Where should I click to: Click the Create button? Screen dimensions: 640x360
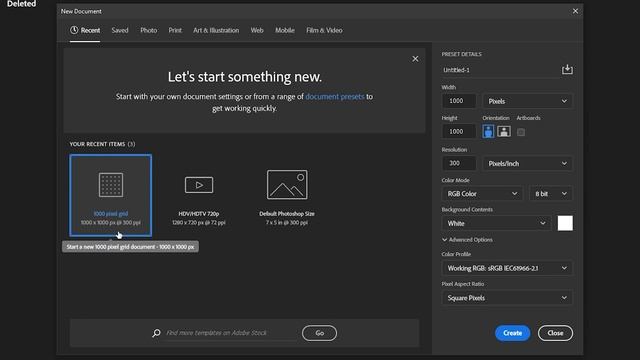point(513,333)
